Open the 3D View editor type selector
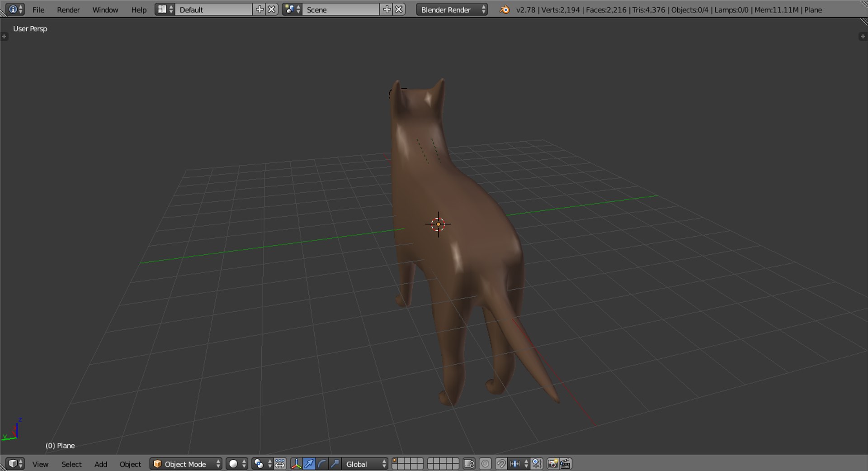 15,464
